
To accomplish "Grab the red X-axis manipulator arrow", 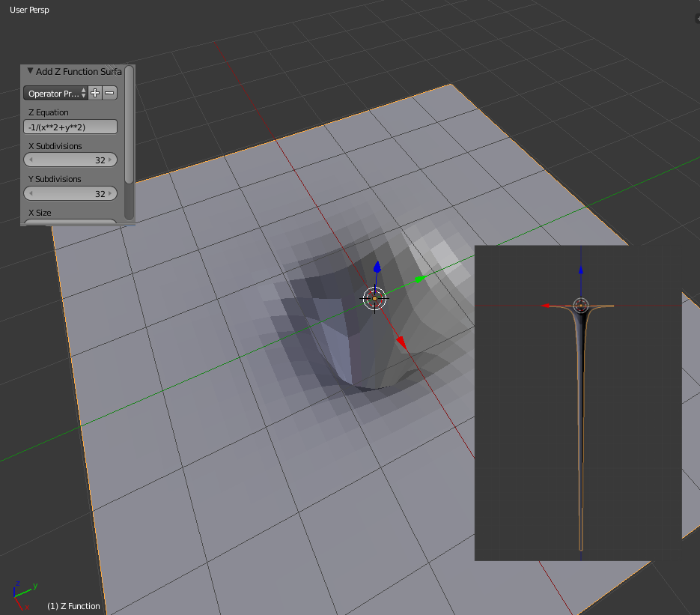I will point(401,342).
